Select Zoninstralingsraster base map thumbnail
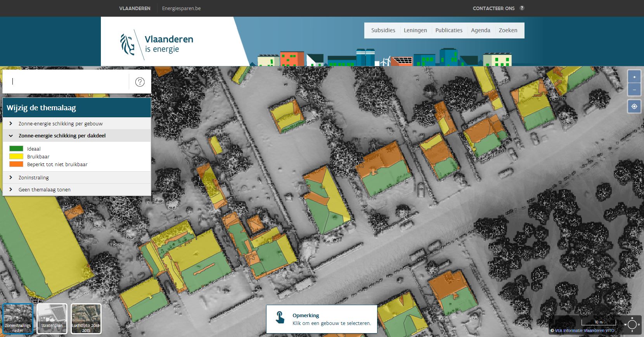The width and height of the screenshot is (644, 337). [18, 319]
